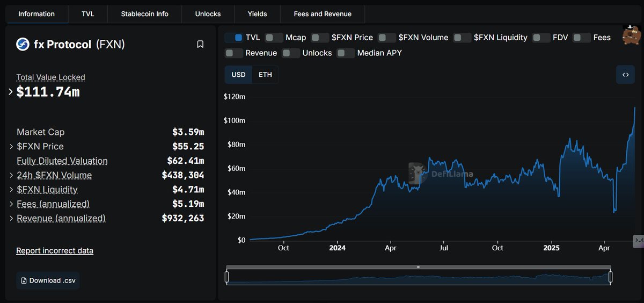
Task: Enable the $FXN Price series
Action: pyautogui.click(x=320, y=38)
